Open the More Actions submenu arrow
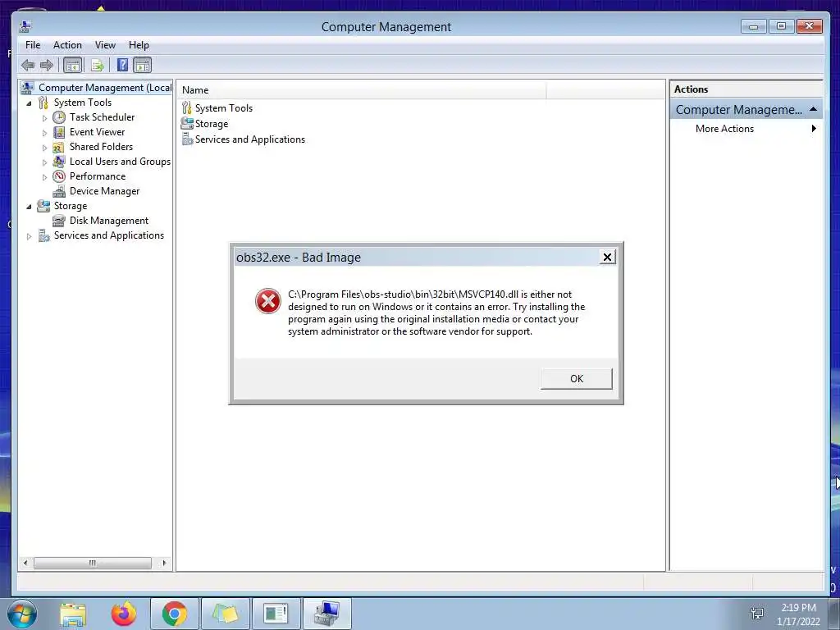This screenshot has height=630, width=840. coord(814,129)
